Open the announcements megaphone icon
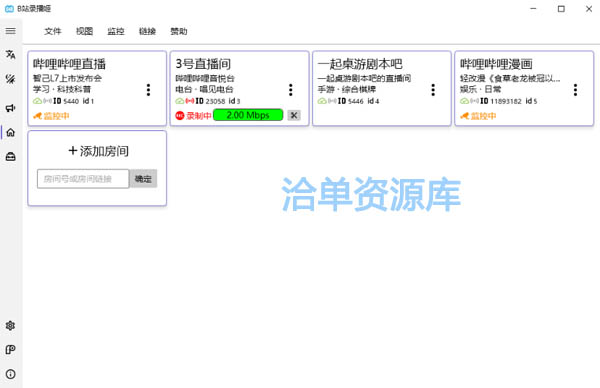Screen dimensions: 600x388 [11, 108]
